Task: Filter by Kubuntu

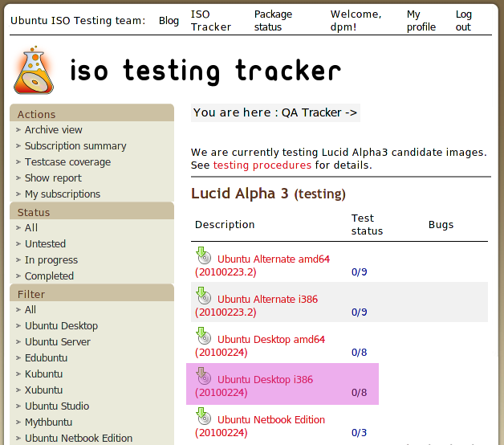Action: (x=43, y=374)
